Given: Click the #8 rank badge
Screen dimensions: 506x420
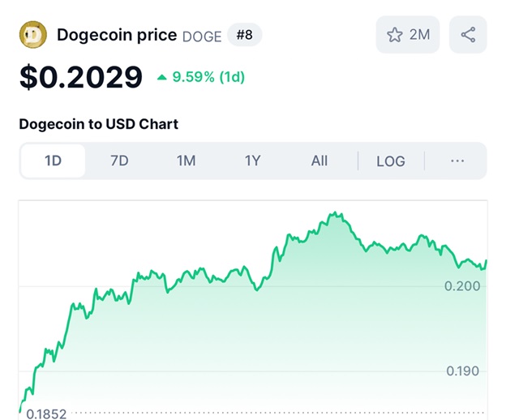Looking at the screenshot, I should coord(245,35).
